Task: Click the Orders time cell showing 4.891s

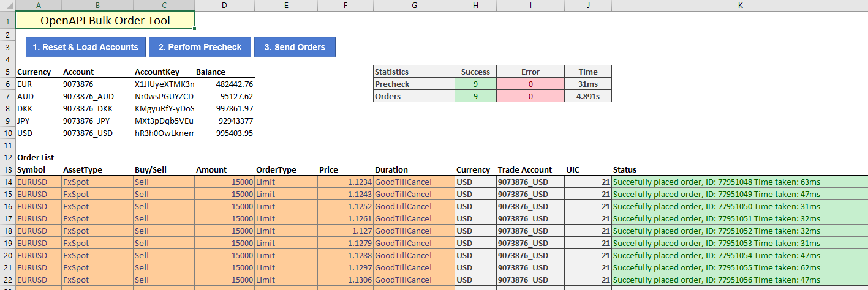Action: point(587,96)
